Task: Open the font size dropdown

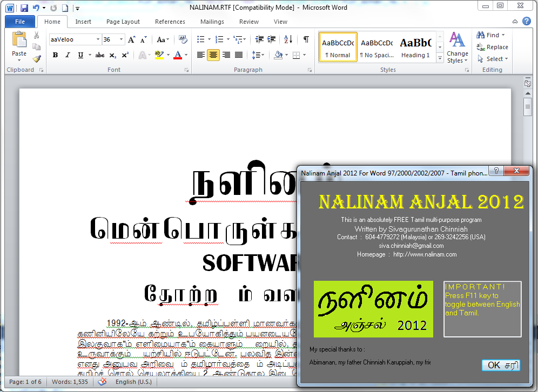Action: pos(121,39)
